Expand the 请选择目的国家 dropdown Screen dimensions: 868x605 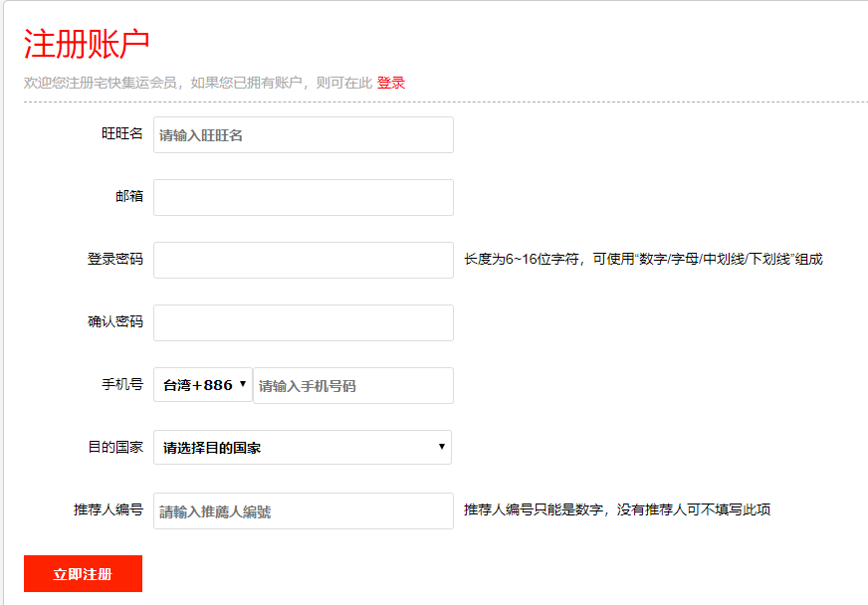pyautogui.click(x=303, y=448)
